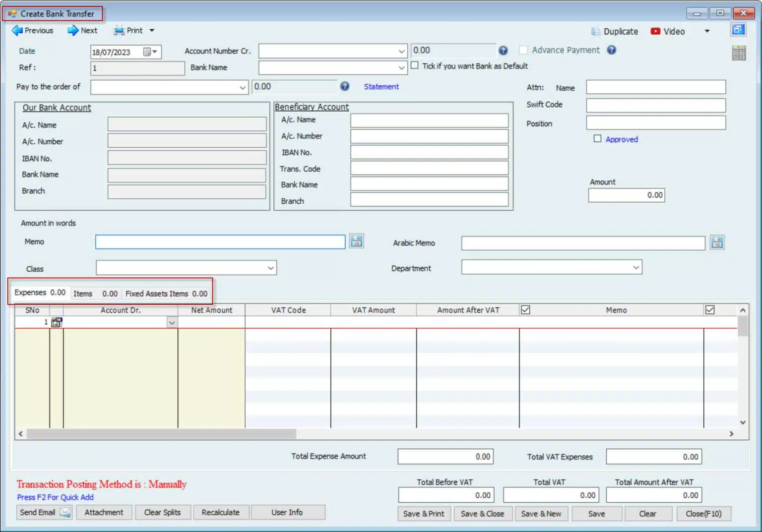Screen dimensions: 762x532
Task: Click the help icon beside Statement
Action: point(345,86)
